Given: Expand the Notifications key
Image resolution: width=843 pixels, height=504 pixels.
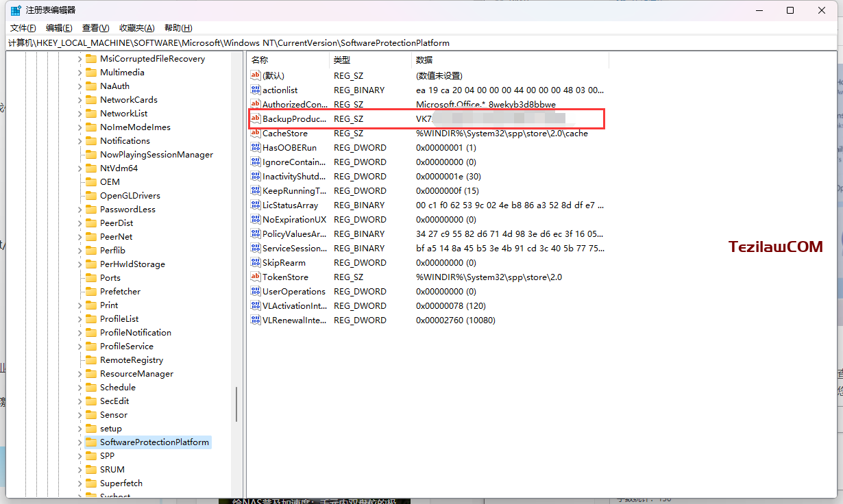Looking at the screenshot, I should tap(80, 140).
